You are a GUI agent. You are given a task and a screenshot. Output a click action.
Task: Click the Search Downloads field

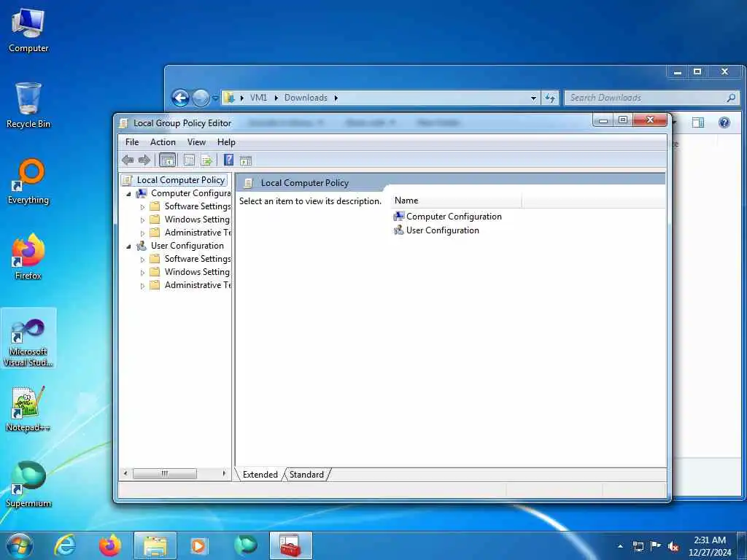(x=651, y=98)
